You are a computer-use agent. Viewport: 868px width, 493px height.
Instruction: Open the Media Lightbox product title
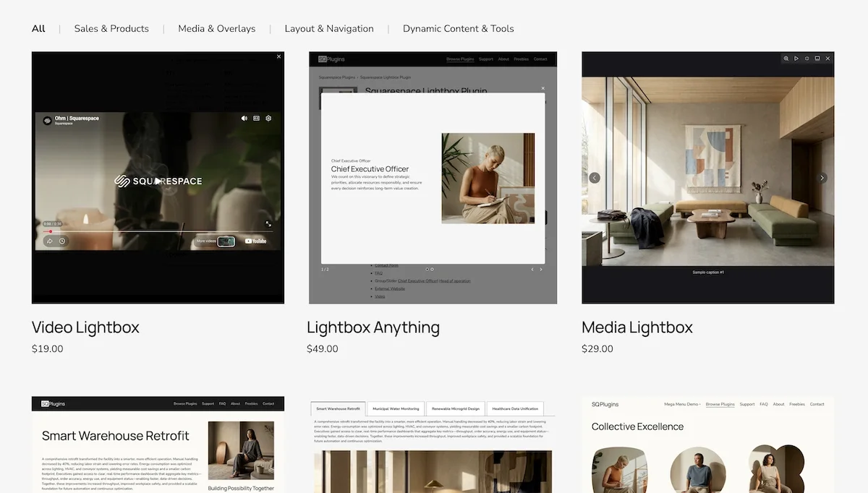coord(637,327)
